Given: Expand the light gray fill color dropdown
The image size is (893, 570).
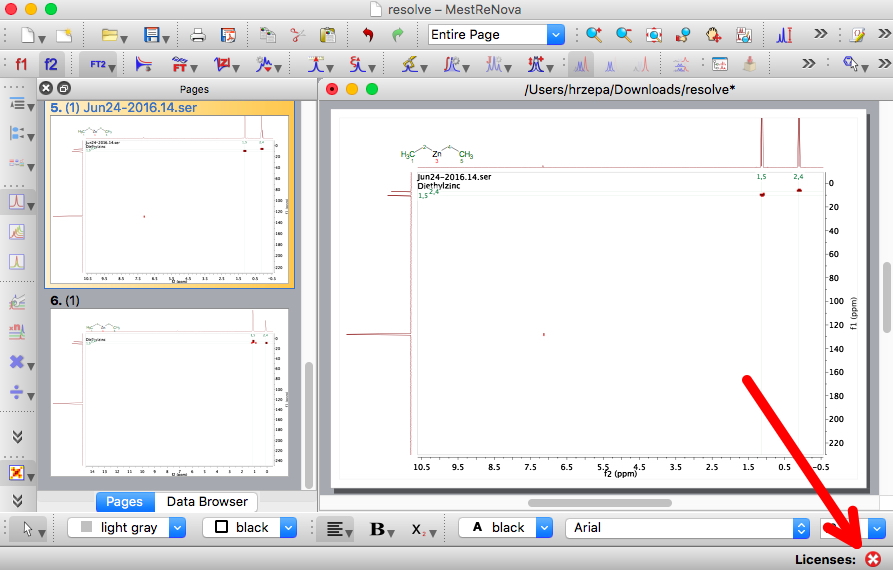Looking at the screenshot, I should coord(177,528).
